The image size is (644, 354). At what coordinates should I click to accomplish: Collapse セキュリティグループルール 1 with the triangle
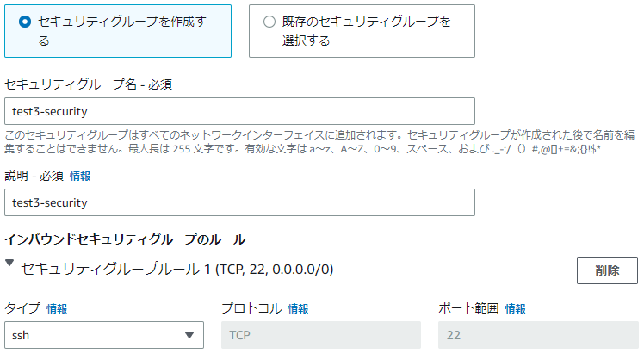(x=10, y=267)
